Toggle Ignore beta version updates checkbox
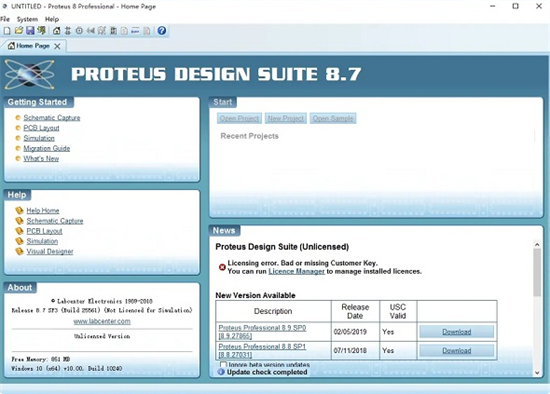This screenshot has height=394, width=550. click(x=223, y=365)
